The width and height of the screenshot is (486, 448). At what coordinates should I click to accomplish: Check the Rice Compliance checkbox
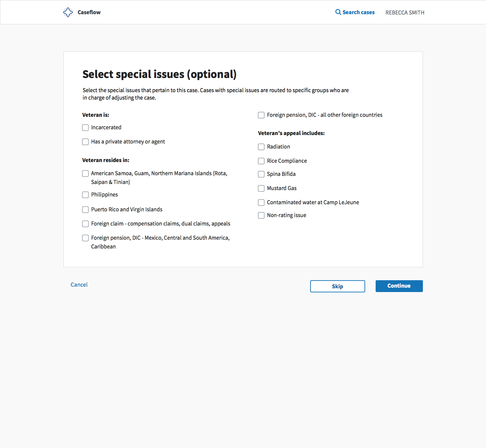261,161
